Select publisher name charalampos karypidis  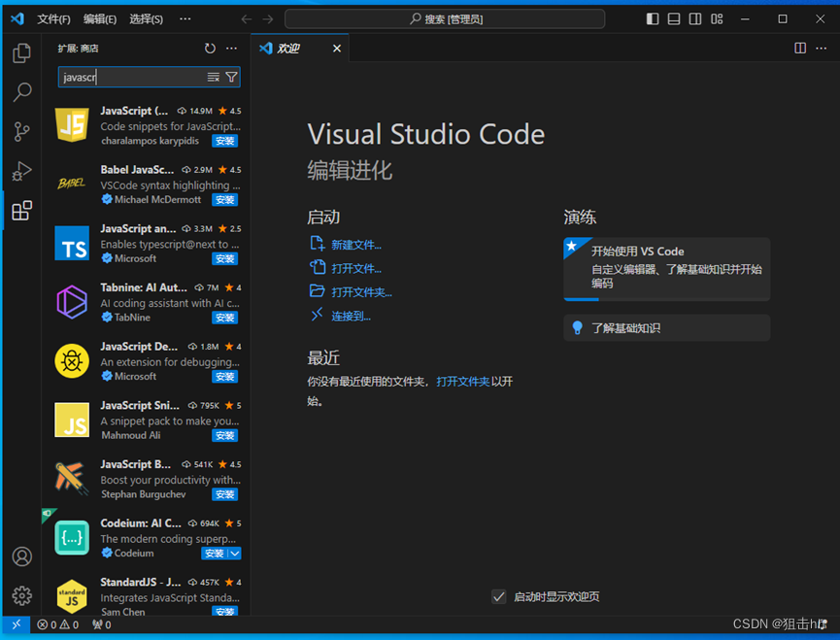pos(150,141)
